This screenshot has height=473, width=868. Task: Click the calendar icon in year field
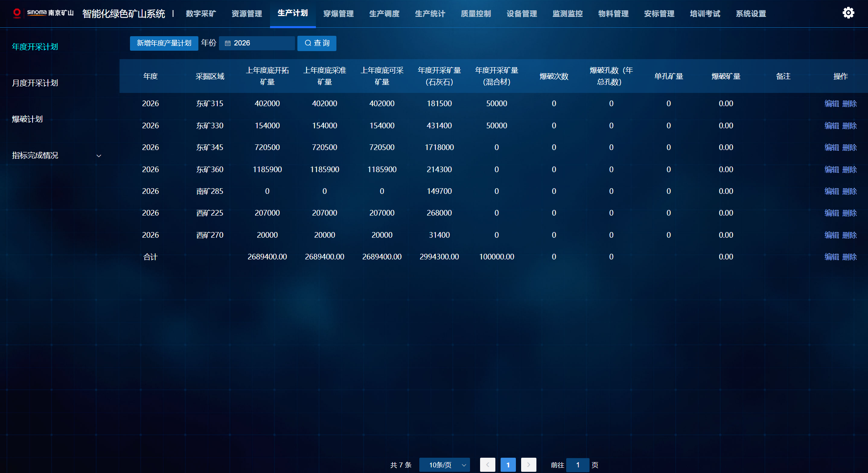tap(228, 43)
